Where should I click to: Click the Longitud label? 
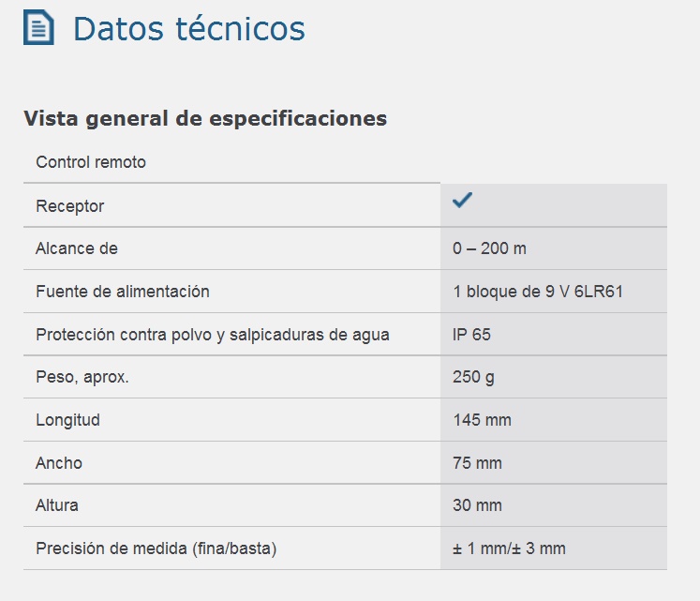coord(68,420)
